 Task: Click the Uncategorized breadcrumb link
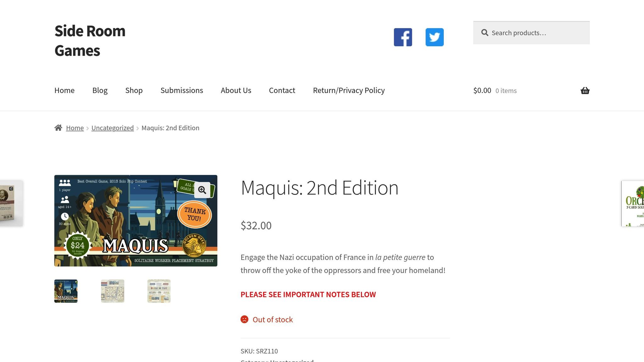113,128
